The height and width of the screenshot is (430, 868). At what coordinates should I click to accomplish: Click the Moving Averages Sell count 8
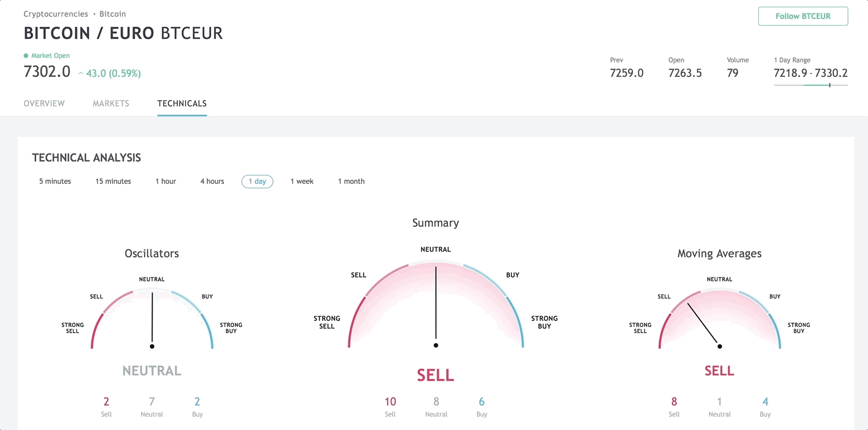(674, 402)
